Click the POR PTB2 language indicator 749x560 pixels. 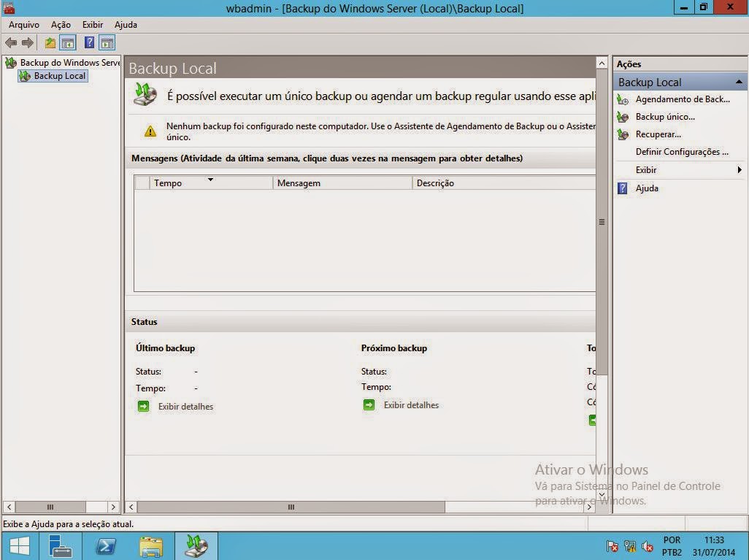click(x=672, y=546)
